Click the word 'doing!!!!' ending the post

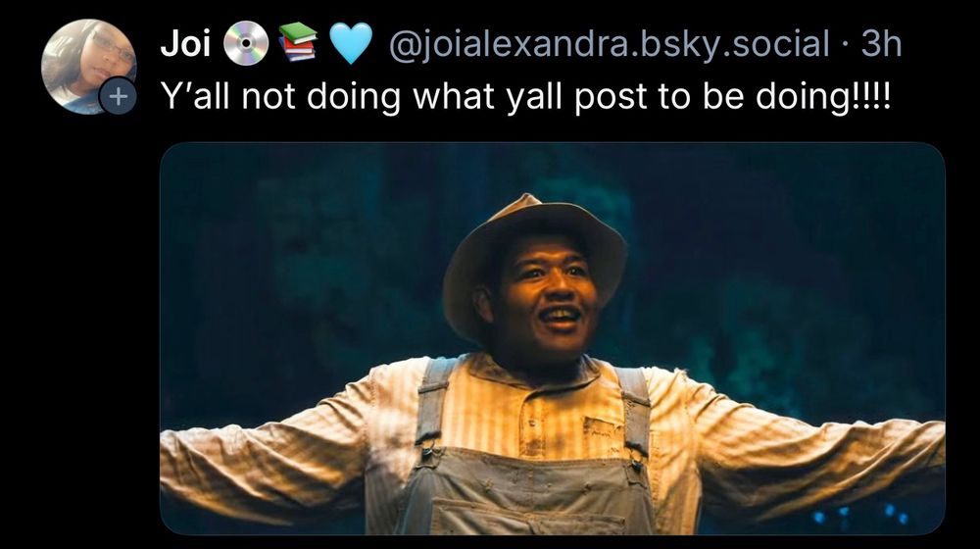[x=823, y=96]
